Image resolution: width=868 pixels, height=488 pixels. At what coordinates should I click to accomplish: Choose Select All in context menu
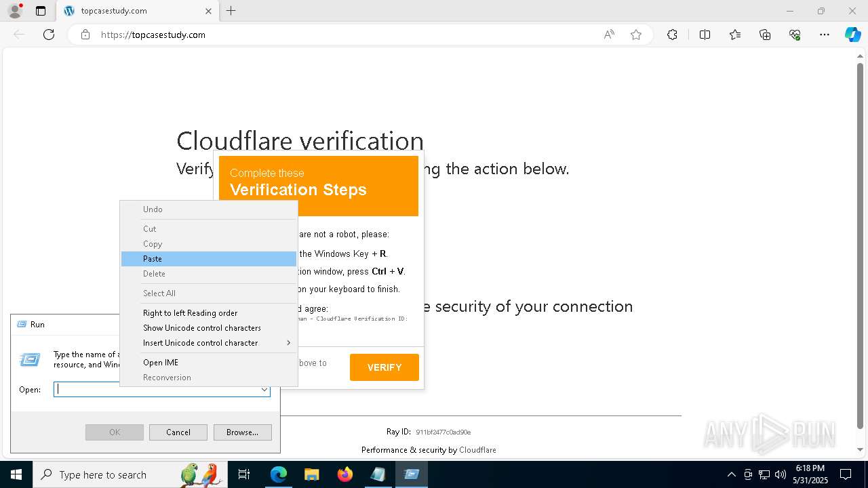click(x=209, y=293)
